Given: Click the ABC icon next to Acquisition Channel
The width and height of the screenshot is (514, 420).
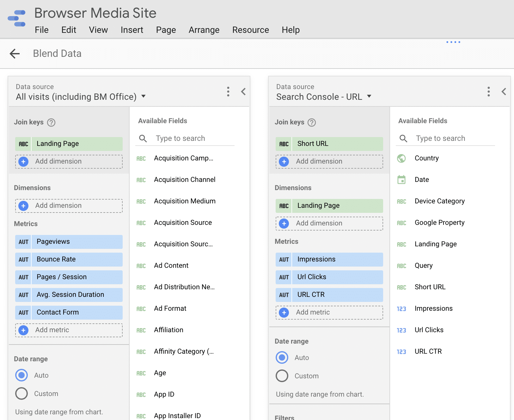Looking at the screenshot, I should (141, 180).
